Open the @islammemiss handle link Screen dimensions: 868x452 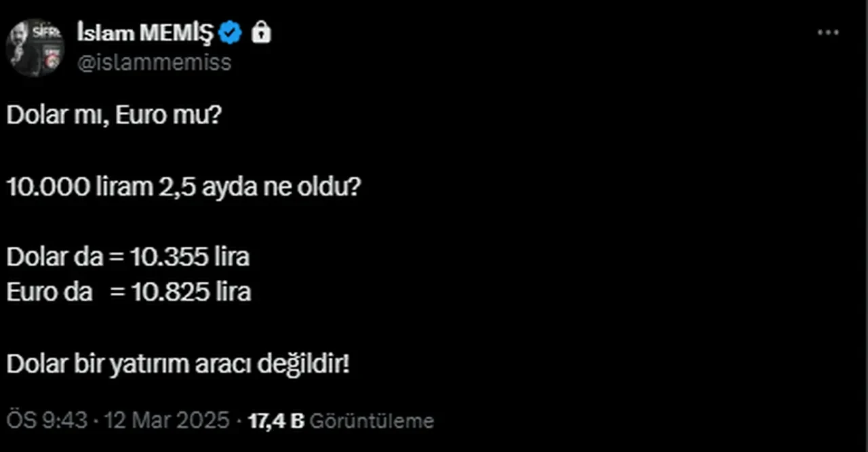tap(154, 62)
